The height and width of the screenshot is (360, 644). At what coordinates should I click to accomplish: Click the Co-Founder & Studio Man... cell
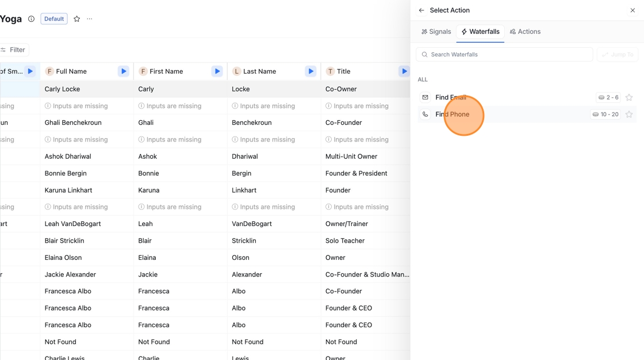[366, 274]
